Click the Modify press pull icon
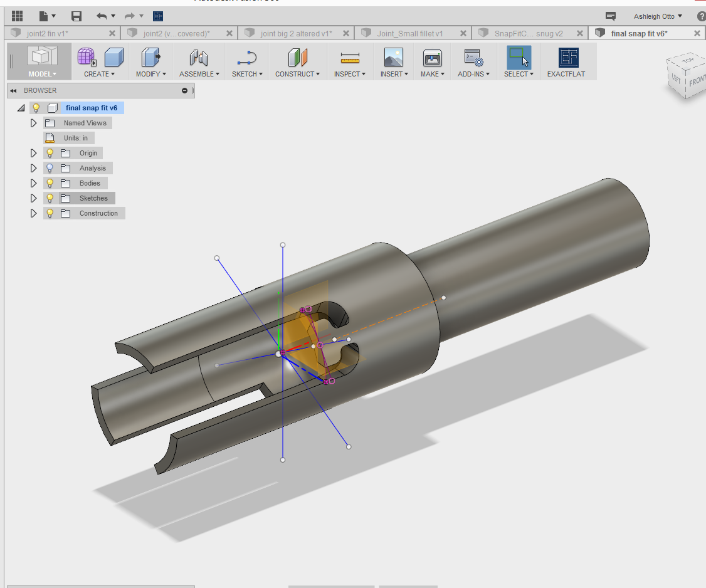 point(150,57)
